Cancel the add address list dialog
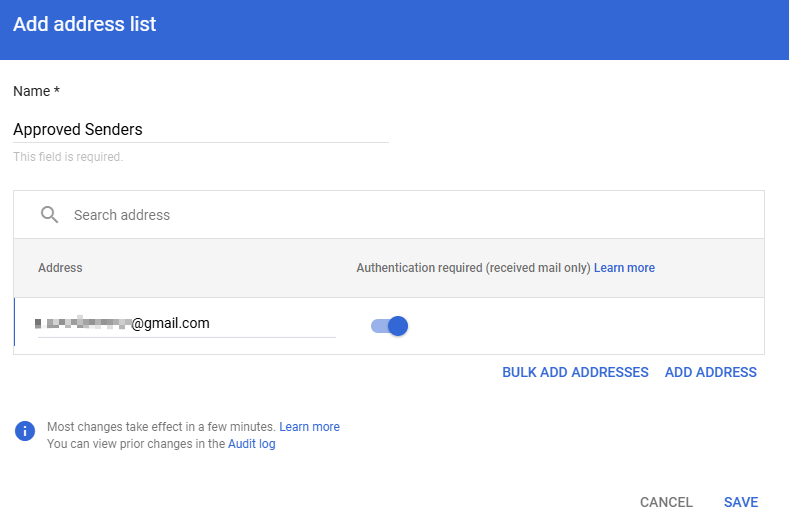 click(x=666, y=502)
